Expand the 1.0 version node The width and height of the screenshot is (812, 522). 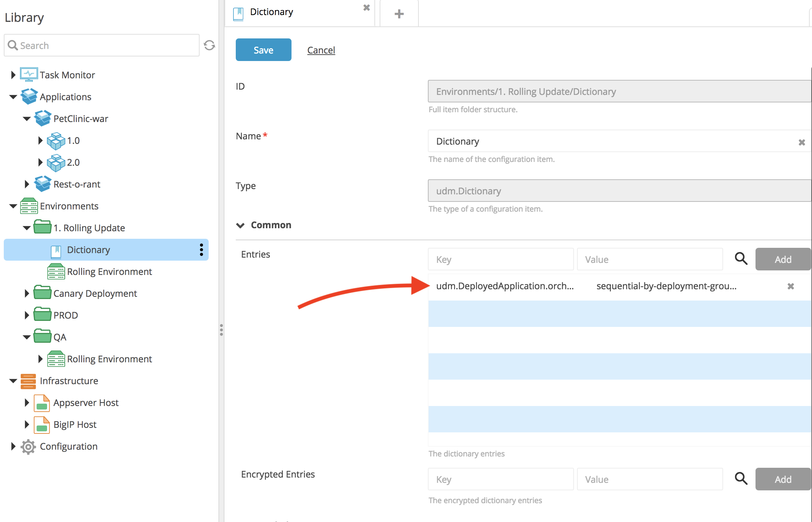(x=40, y=140)
